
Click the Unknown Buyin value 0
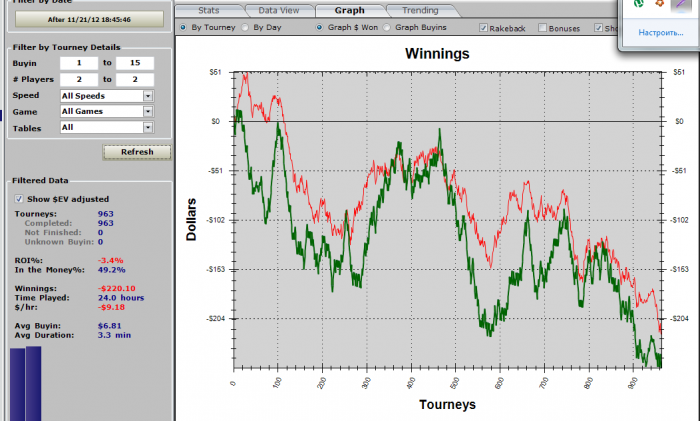pyautogui.click(x=100, y=242)
